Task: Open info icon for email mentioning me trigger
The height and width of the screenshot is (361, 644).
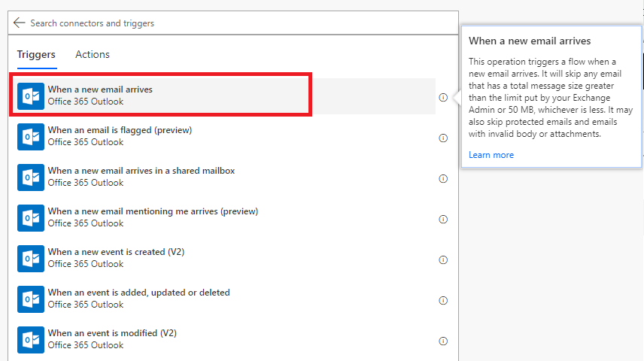Action: (443, 220)
